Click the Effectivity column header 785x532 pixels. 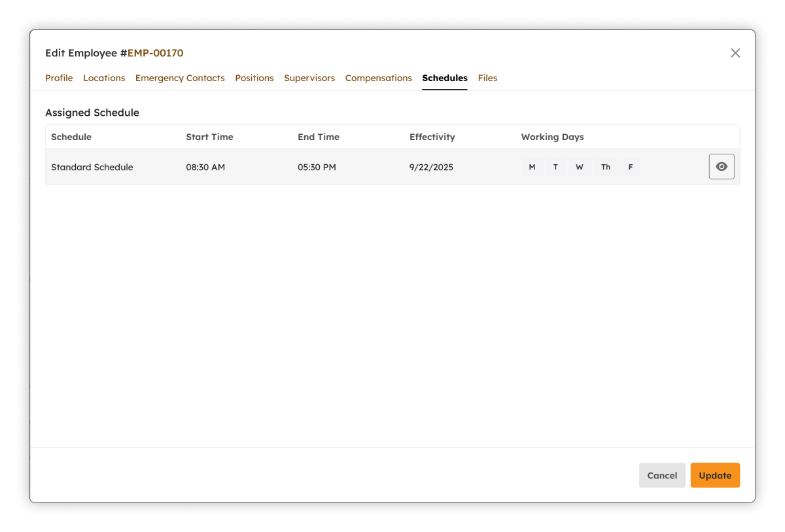click(x=432, y=137)
